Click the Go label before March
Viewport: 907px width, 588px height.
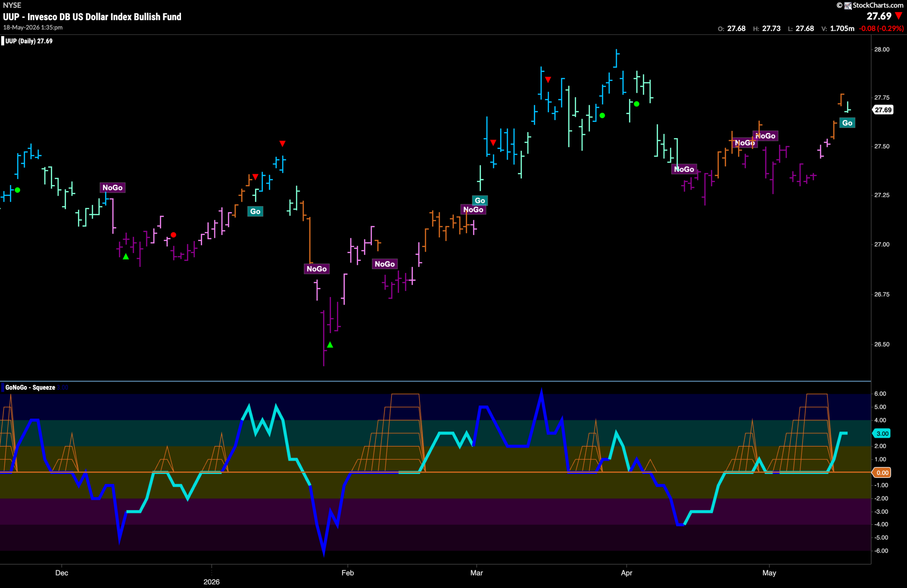[480, 200]
